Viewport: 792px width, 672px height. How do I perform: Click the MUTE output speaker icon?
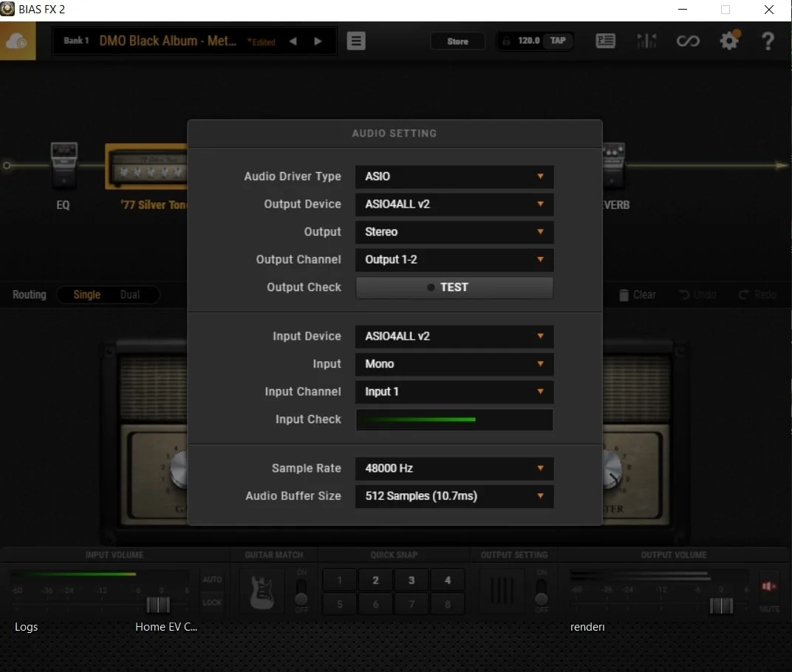point(769,586)
